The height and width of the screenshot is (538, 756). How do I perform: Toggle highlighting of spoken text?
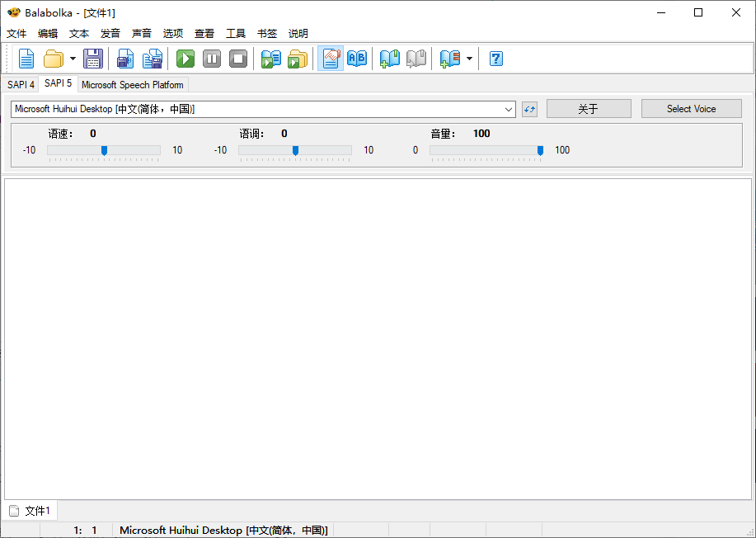pyautogui.click(x=330, y=58)
